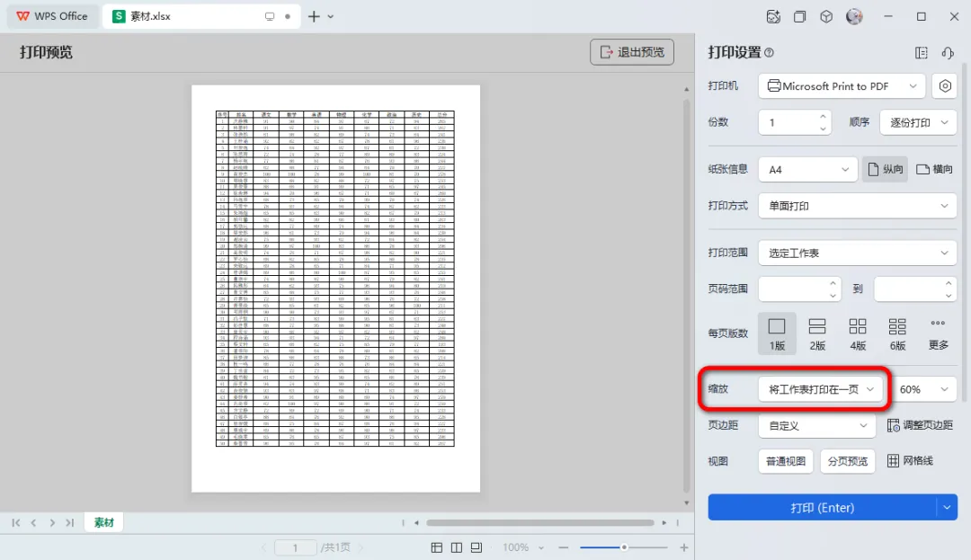Switch paper orientation to 横向

[x=934, y=169]
